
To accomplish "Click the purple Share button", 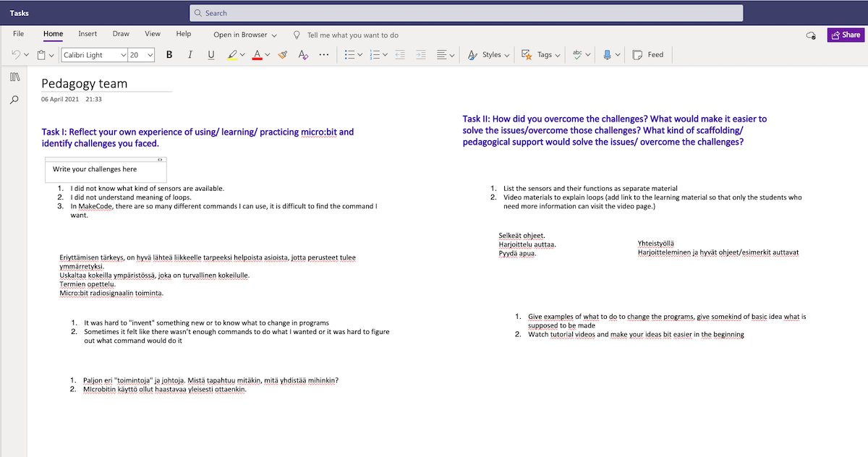I will 846,35.
